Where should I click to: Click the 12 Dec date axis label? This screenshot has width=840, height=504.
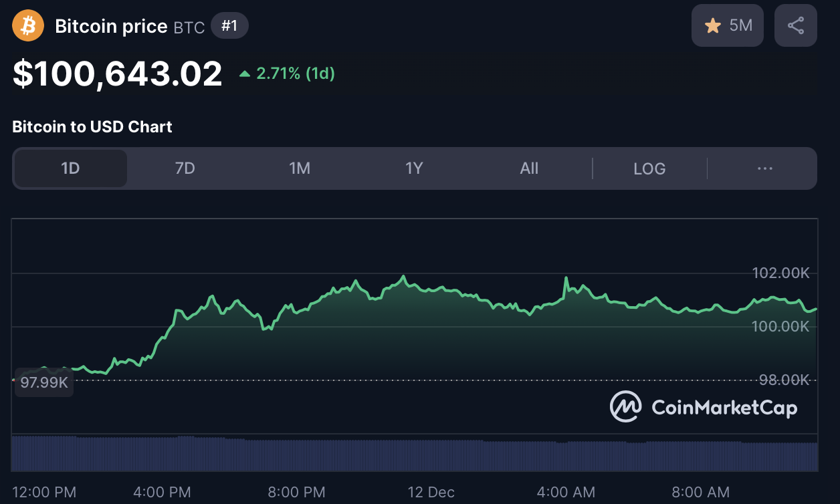[431, 493]
